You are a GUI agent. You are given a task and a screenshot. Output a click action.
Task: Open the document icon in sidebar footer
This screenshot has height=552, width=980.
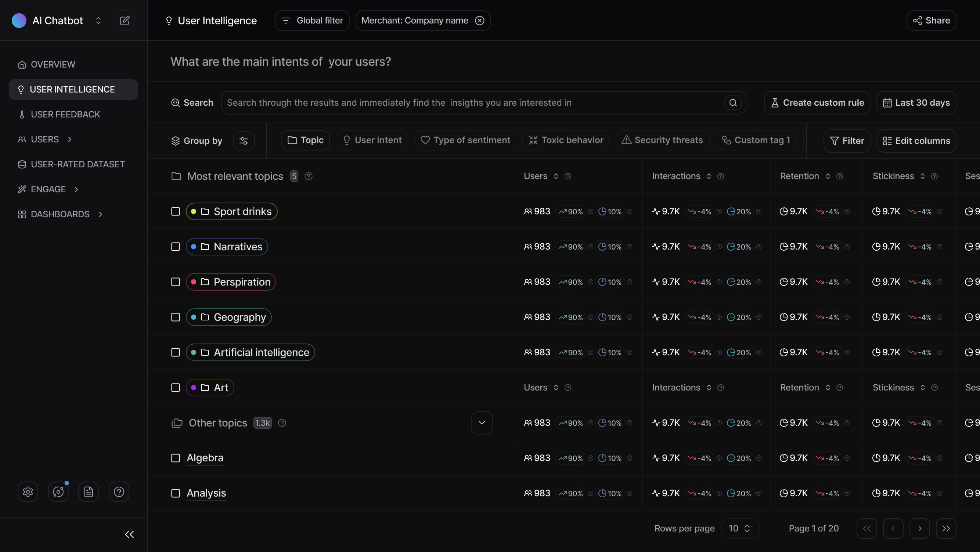(x=89, y=492)
